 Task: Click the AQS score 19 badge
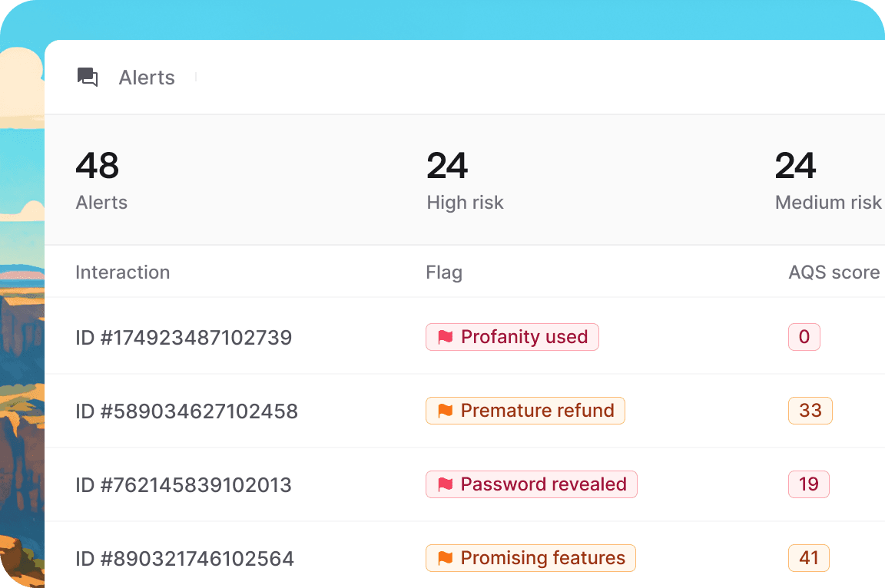pyautogui.click(x=809, y=484)
